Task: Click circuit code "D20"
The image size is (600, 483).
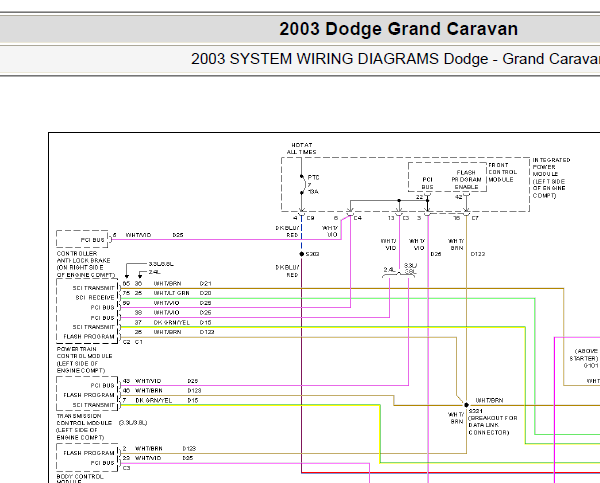Action: [x=205, y=293]
